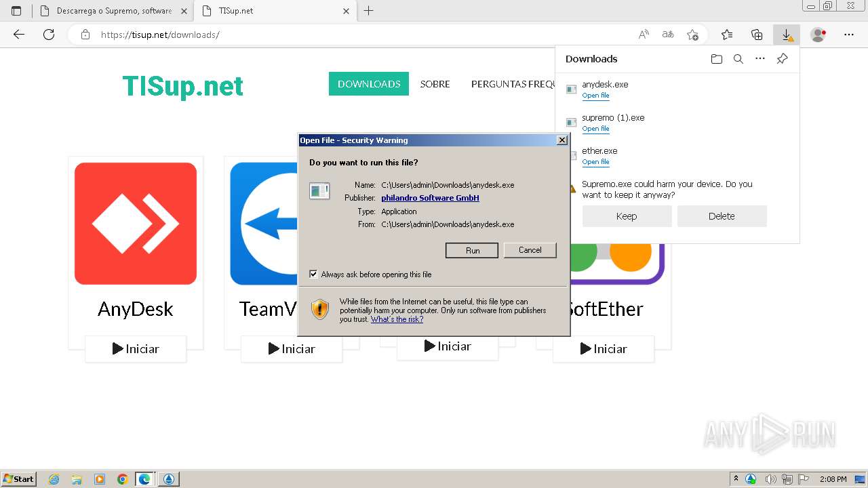The height and width of the screenshot is (488, 868).
Task: Keep the Supremo.exe download
Action: 627,216
